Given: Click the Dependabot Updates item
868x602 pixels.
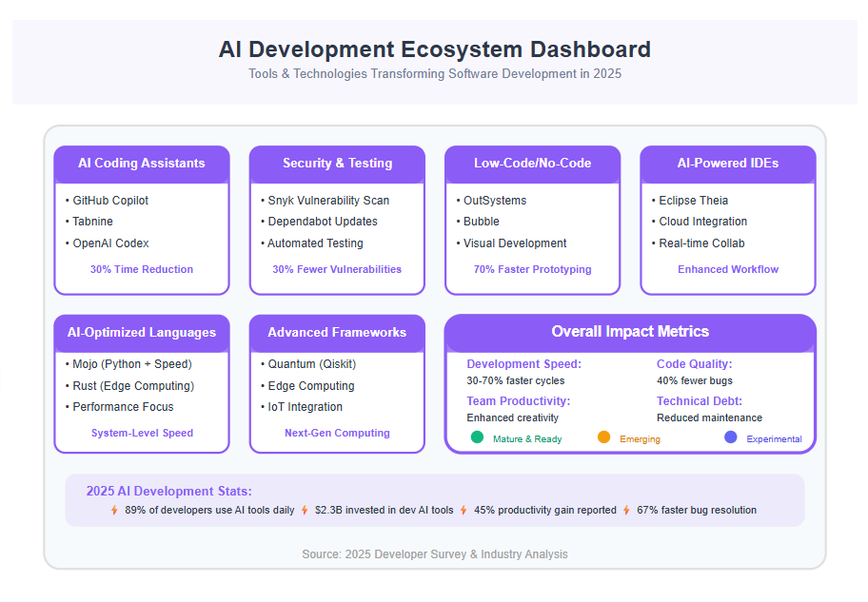Looking at the screenshot, I should 320,222.
